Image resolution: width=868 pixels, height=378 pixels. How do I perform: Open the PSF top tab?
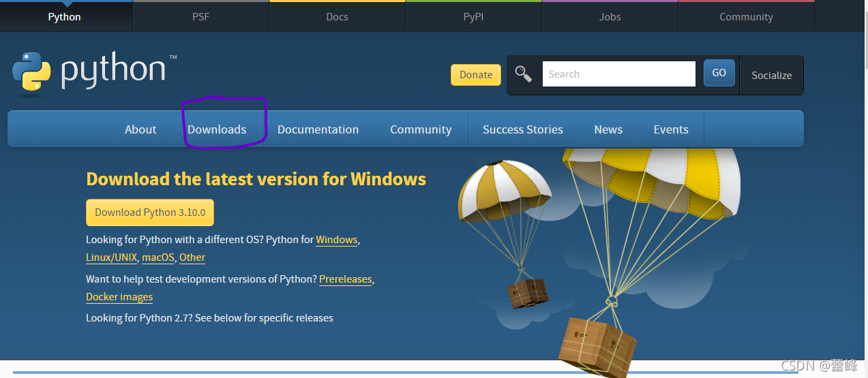tap(201, 16)
